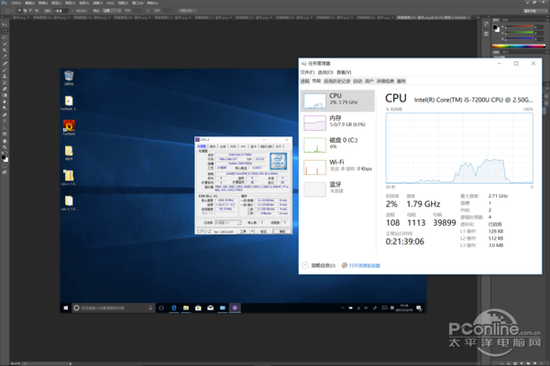
Task: Click the Photoshop Ps logo icon
Action: pos(4,3)
